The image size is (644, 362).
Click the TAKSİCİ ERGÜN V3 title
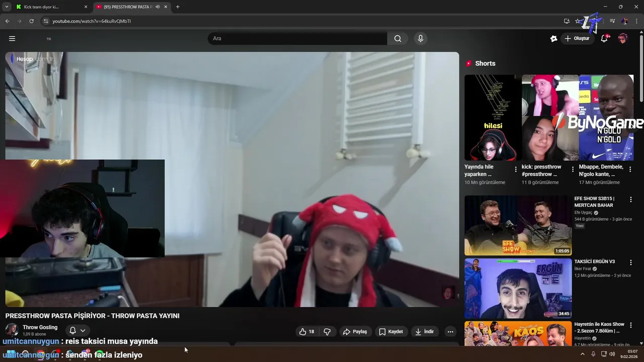point(595,262)
